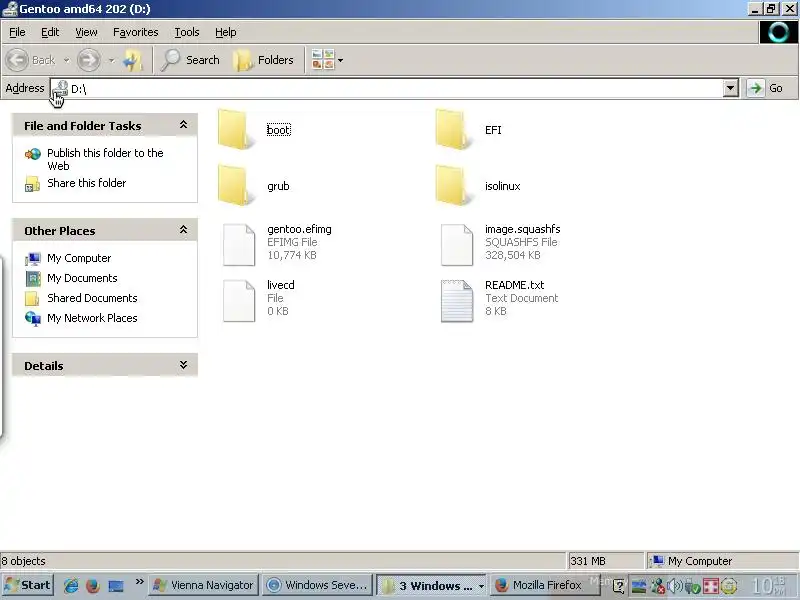Collapse the Other Places panel
The height and width of the screenshot is (600, 800).
[183, 230]
